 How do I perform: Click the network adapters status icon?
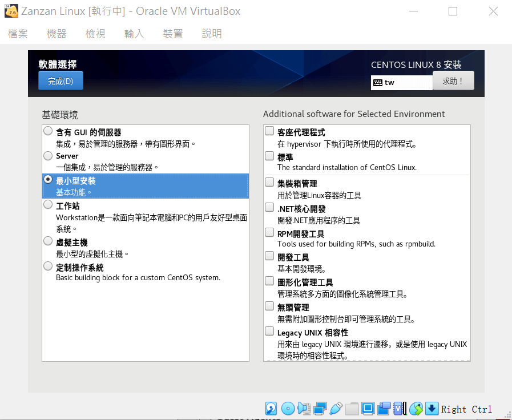[320, 408]
